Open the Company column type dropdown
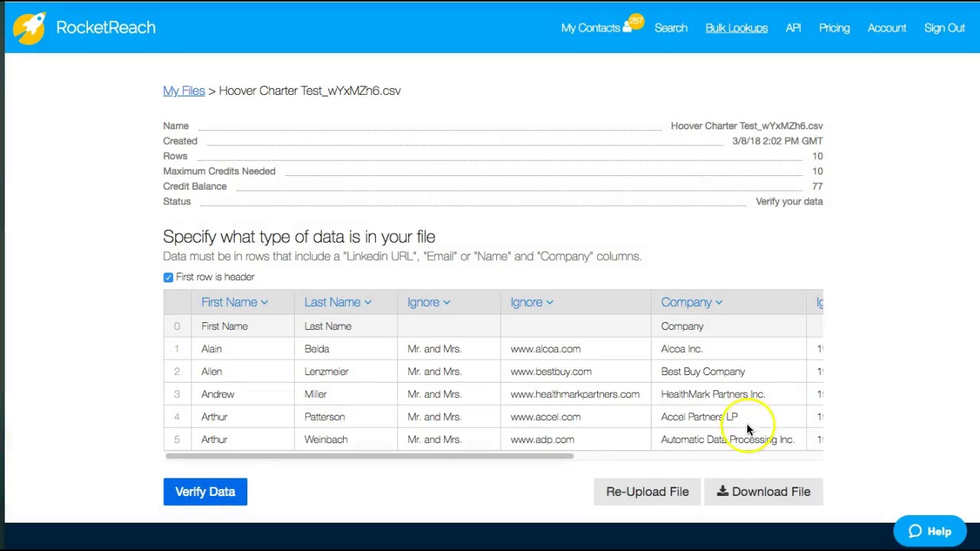 pyautogui.click(x=691, y=302)
